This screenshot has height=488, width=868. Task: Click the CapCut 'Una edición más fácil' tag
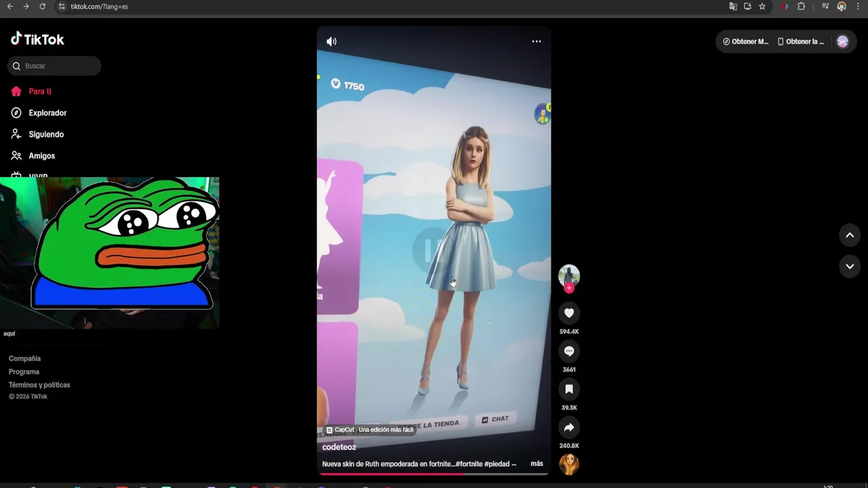point(370,430)
